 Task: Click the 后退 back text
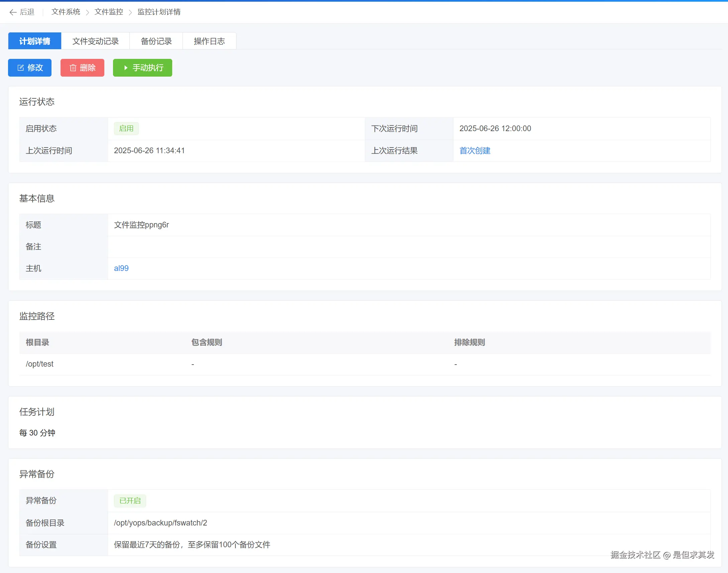point(27,12)
